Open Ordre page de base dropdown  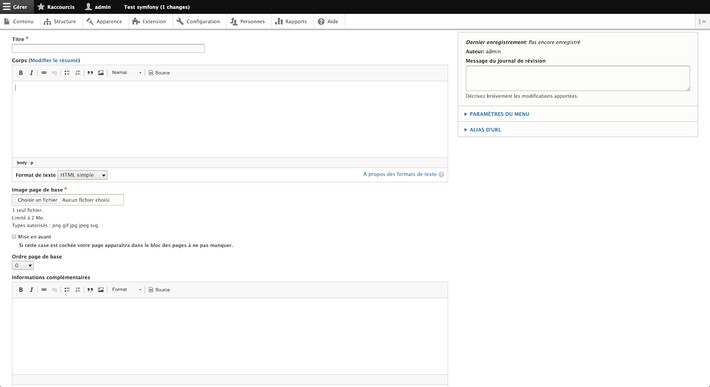pyautogui.click(x=23, y=265)
